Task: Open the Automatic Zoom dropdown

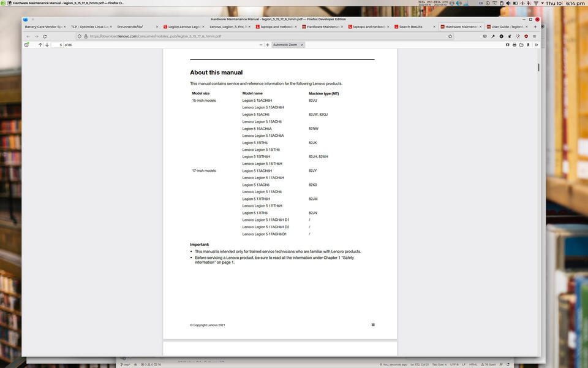Action: pyautogui.click(x=288, y=45)
